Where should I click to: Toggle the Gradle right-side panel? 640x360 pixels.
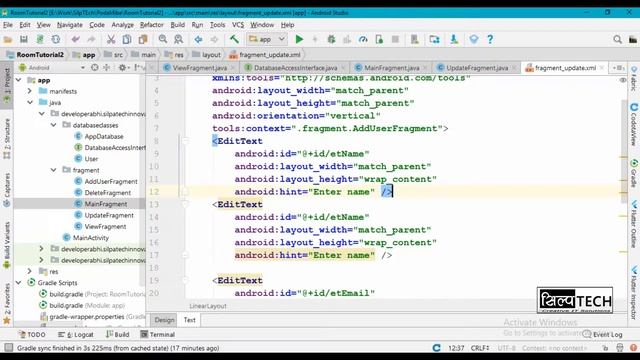point(634,173)
